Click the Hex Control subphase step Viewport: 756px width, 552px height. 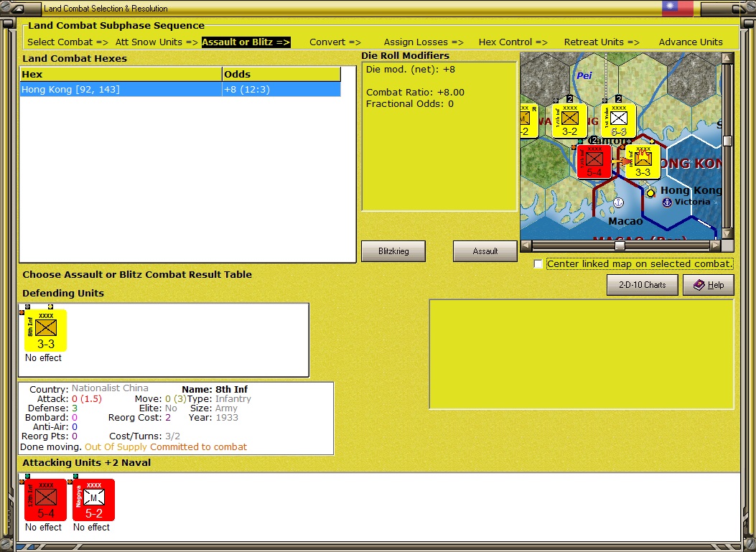click(513, 42)
